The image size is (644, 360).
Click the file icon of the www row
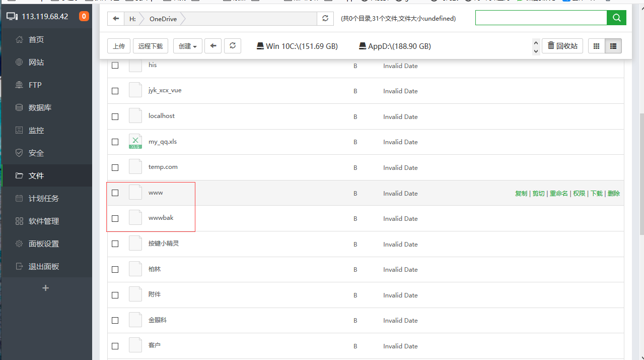click(x=135, y=193)
